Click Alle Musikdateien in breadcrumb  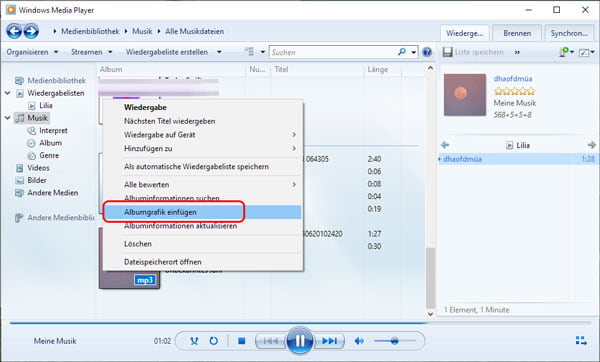(x=194, y=31)
